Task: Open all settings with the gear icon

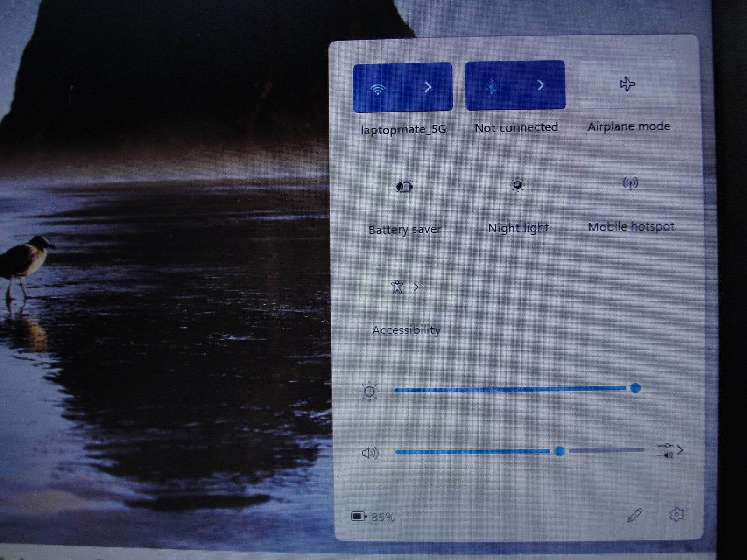Action: [676, 514]
